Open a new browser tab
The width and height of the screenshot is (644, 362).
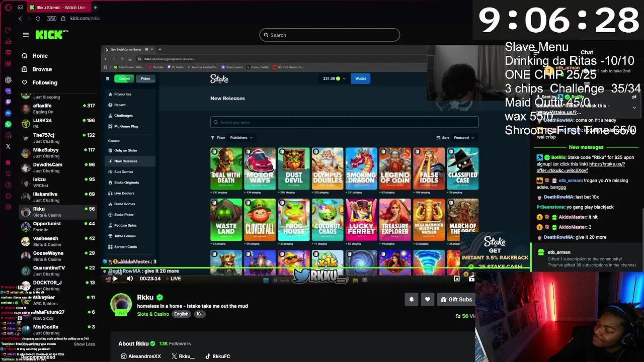tap(95, 8)
